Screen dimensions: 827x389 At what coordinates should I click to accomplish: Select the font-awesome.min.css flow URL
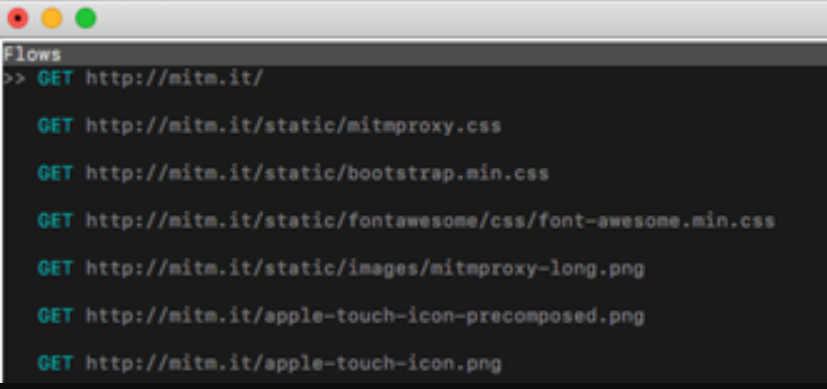tap(430, 221)
